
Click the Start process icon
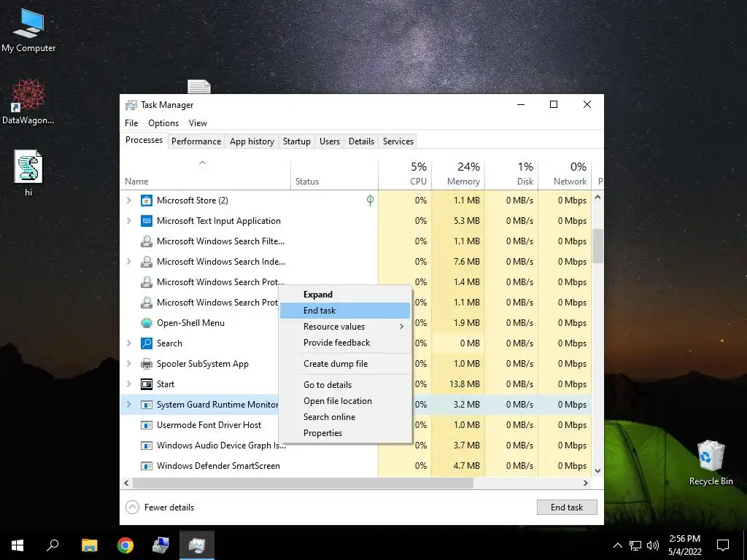(146, 384)
